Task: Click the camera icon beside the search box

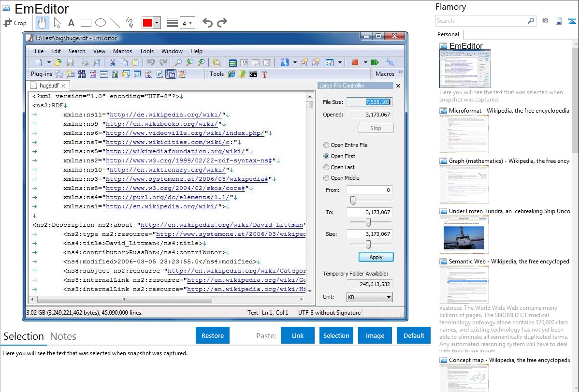Action: 545,21
